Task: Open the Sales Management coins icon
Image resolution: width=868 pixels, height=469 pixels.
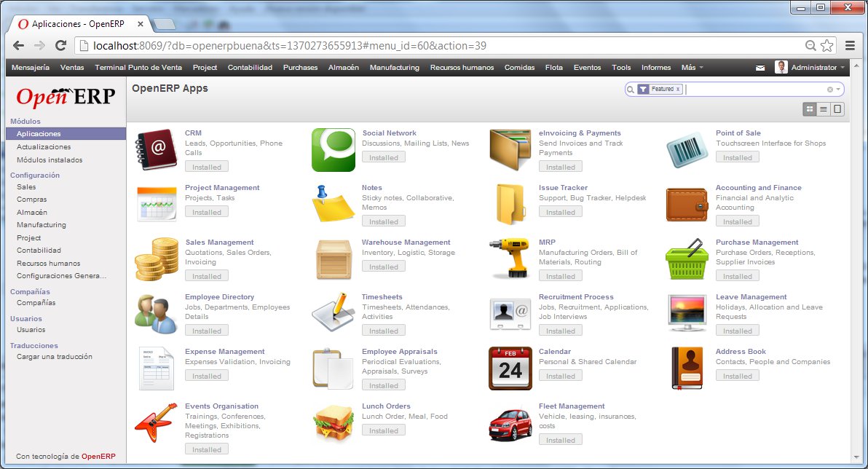Action: (x=156, y=259)
